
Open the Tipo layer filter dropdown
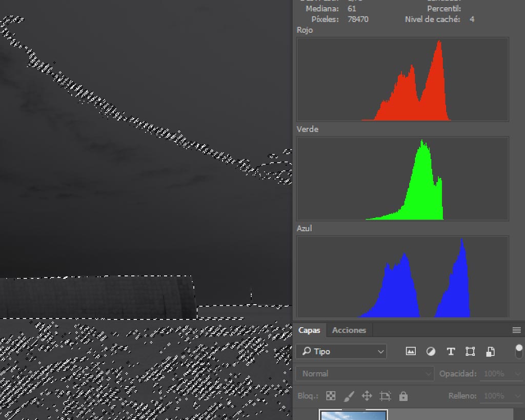(x=341, y=351)
